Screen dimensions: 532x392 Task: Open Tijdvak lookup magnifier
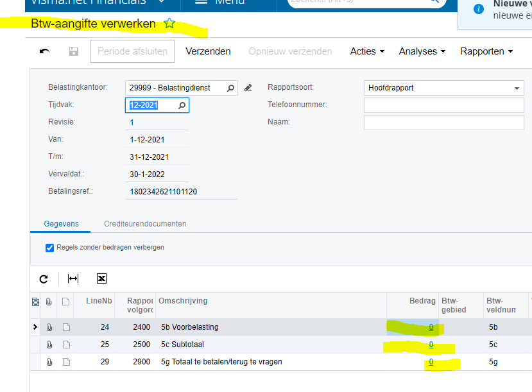click(x=182, y=105)
